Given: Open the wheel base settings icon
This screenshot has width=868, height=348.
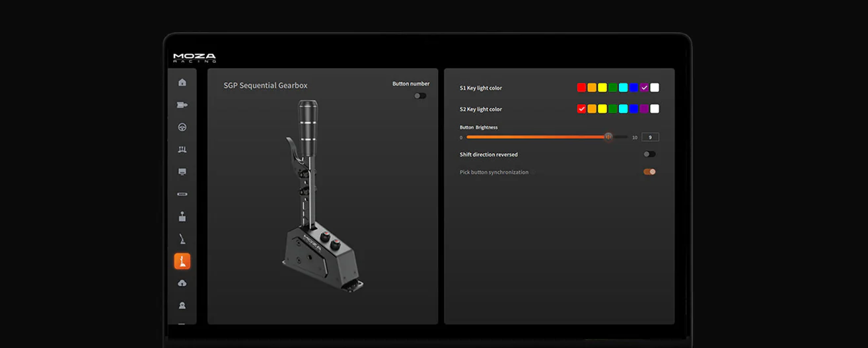Looking at the screenshot, I should [x=182, y=105].
